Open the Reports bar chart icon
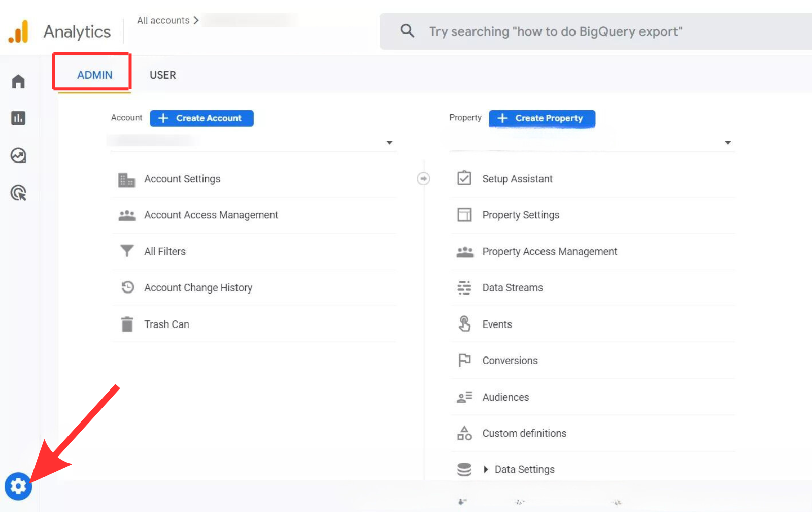This screenshot has width=812, height=520. [18, 118]
